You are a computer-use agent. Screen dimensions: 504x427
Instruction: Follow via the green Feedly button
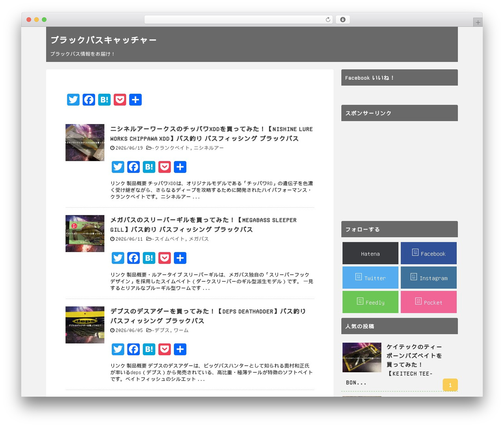click(371, 302)
